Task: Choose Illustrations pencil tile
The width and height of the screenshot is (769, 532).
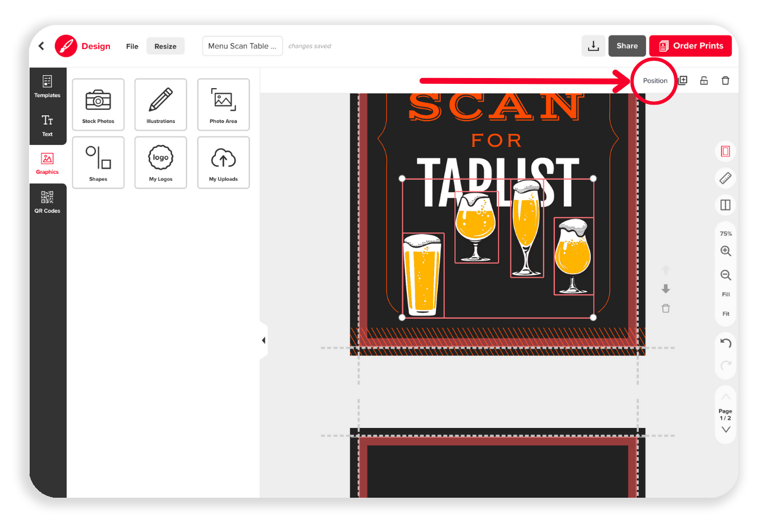Action: 161,105
